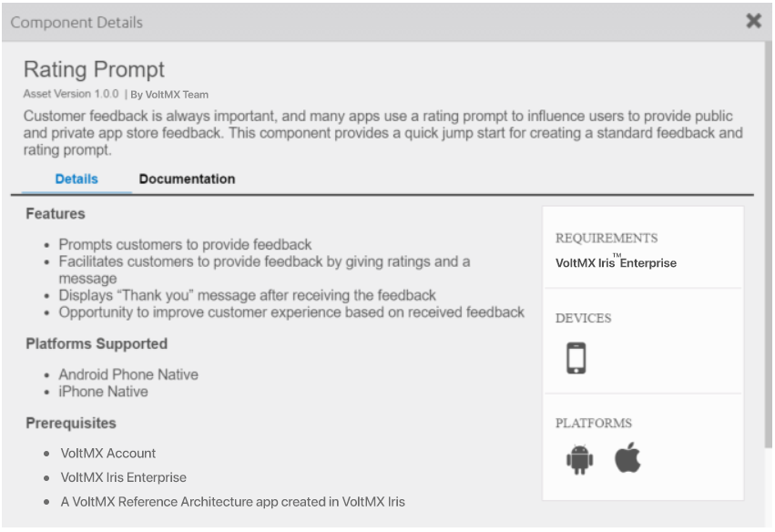Click the Features heading
The width and height of the screenshot is (775, 532).
click(x=56, y=214)
